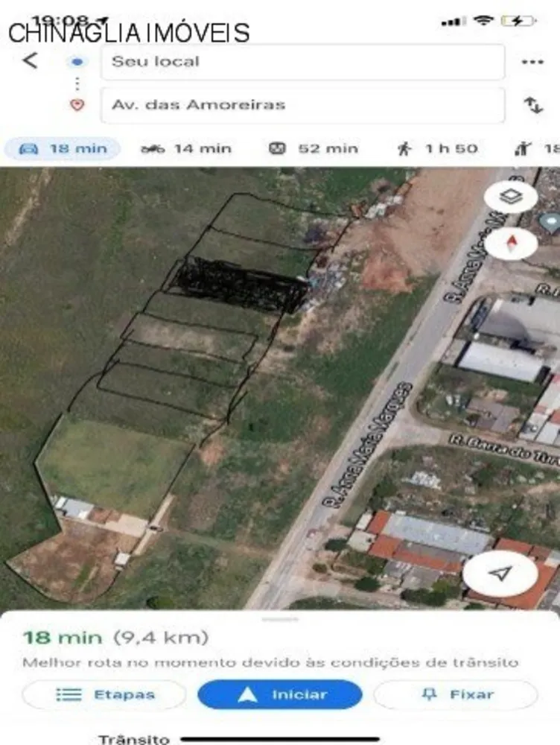The image size is (560, 745).
Task: Open the three-dot more options menu
Action: click(x=532, y=62)
